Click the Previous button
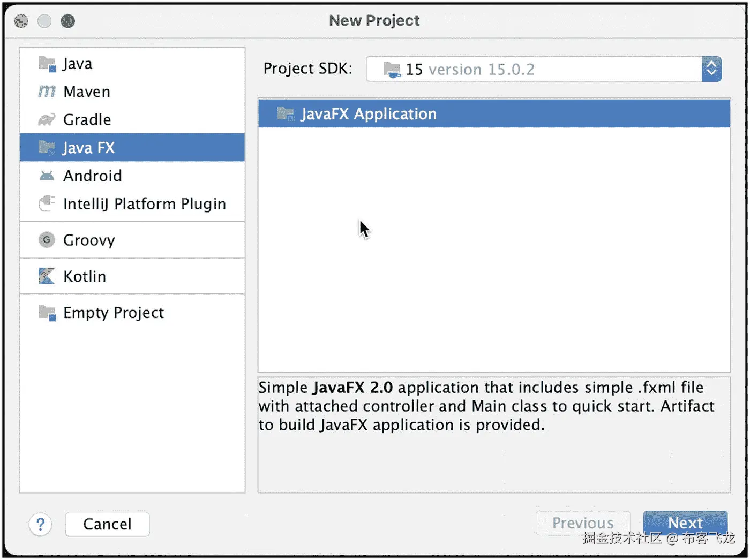 point(583,523)
